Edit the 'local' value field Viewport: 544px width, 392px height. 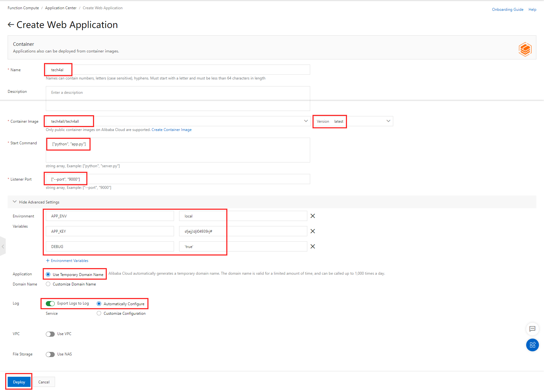[x=243, y=216]
